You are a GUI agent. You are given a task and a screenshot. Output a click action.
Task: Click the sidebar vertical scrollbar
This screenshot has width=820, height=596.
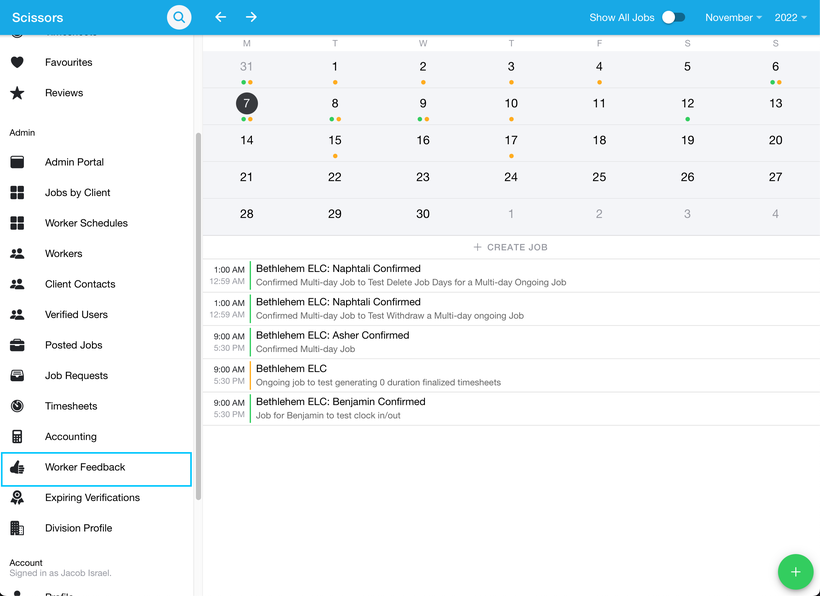[x=198, y=316]
